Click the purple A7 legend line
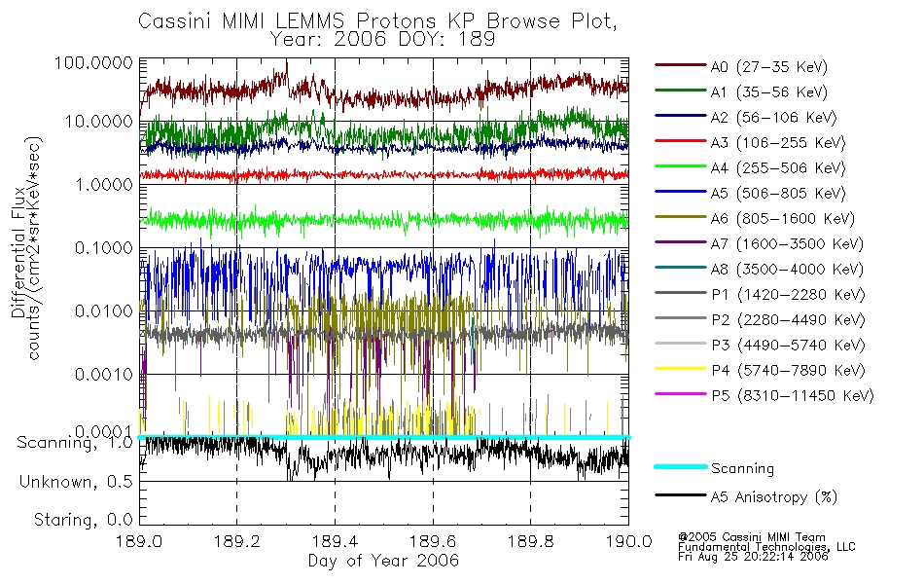 [x=680, y=241]
